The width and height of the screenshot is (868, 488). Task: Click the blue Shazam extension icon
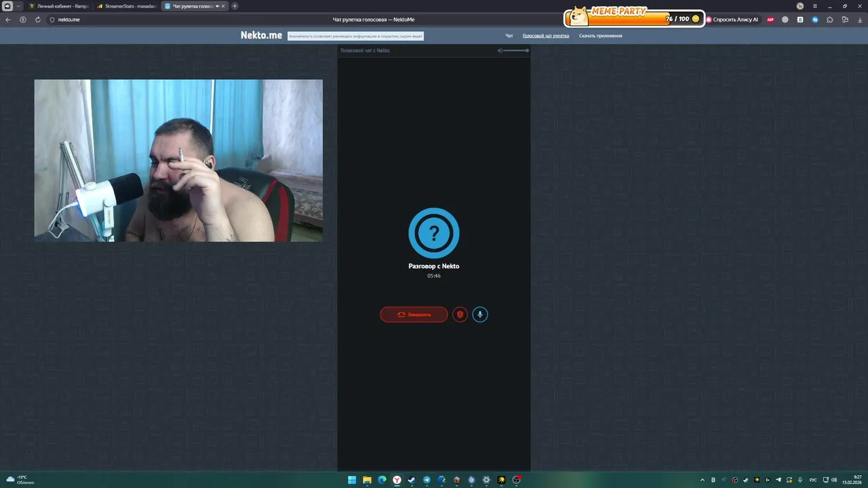coord(815,20)
